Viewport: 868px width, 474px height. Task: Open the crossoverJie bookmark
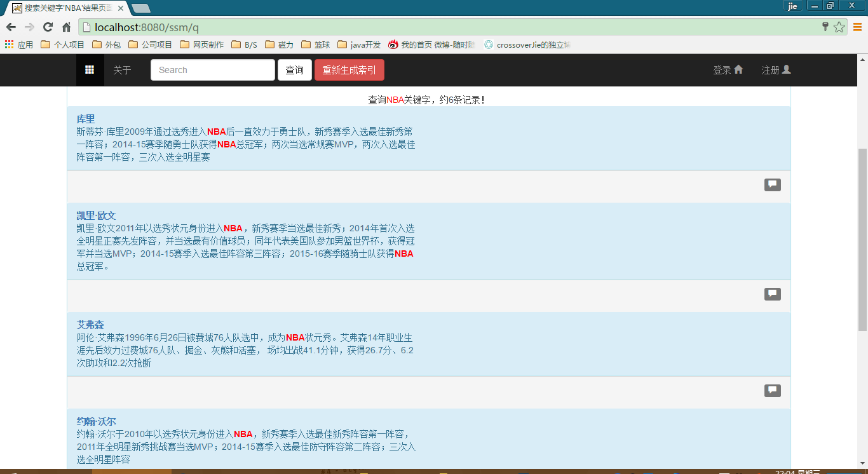tap(527, 44)
